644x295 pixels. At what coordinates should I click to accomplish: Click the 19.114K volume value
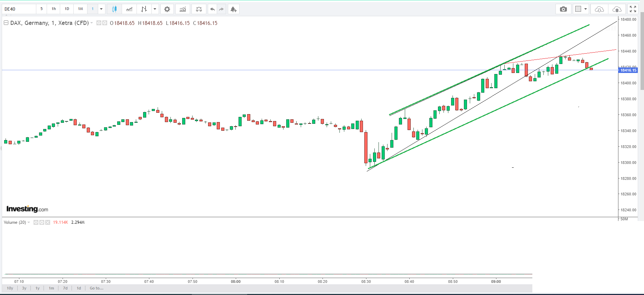60,222
